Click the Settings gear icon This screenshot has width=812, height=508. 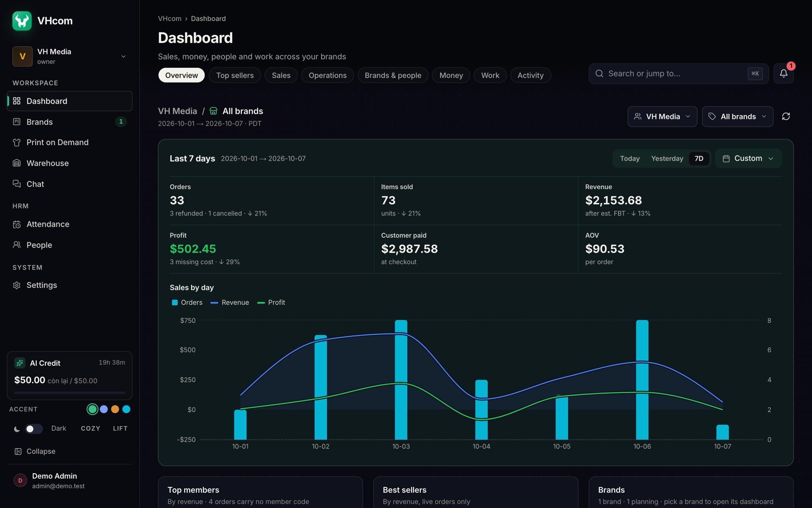tap(17, 285)
